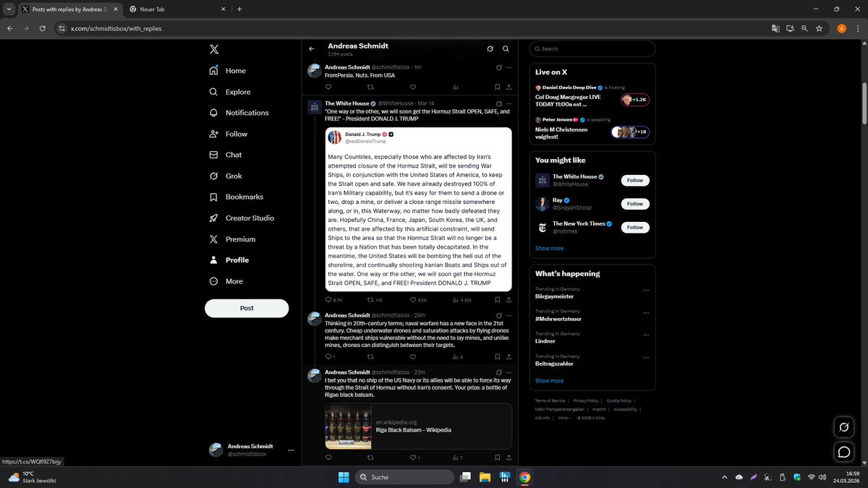Viewport: 868px width, 488px height.
Task: Reply to White House post with 9.7K replies
Action: coord(333,300)
